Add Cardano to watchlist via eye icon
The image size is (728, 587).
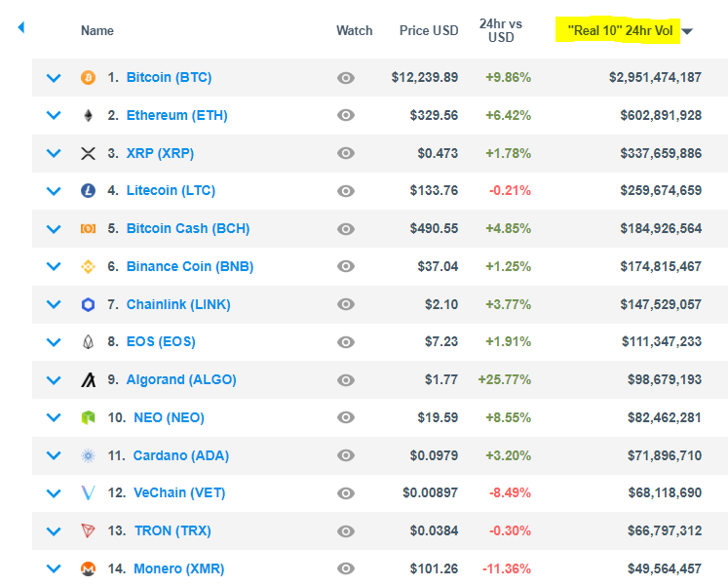345,455
